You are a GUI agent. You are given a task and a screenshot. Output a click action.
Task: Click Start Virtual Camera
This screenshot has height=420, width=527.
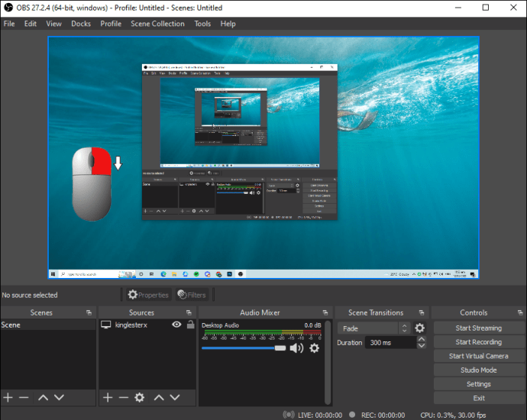pyautogui.click(x=479, y=356)
